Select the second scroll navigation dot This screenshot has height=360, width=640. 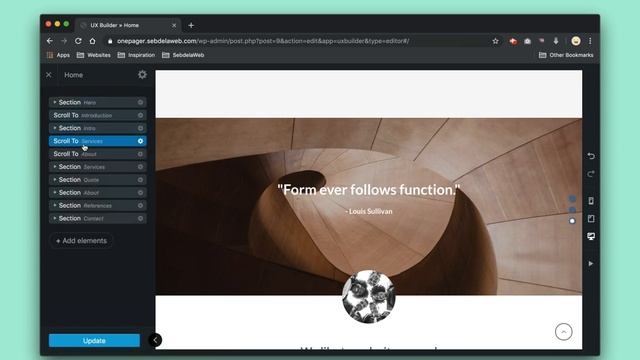[x=572, y=210]
